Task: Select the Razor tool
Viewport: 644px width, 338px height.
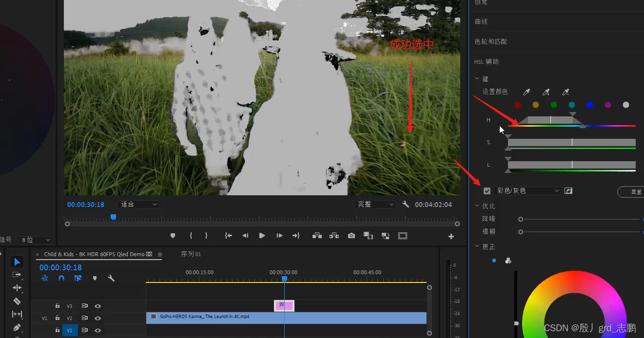Action: 17,301
